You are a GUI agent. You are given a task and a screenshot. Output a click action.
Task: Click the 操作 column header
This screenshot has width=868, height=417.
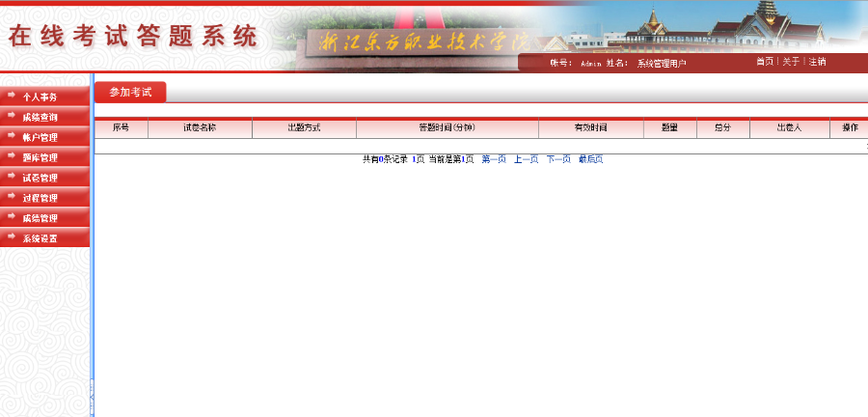point(849,128)
